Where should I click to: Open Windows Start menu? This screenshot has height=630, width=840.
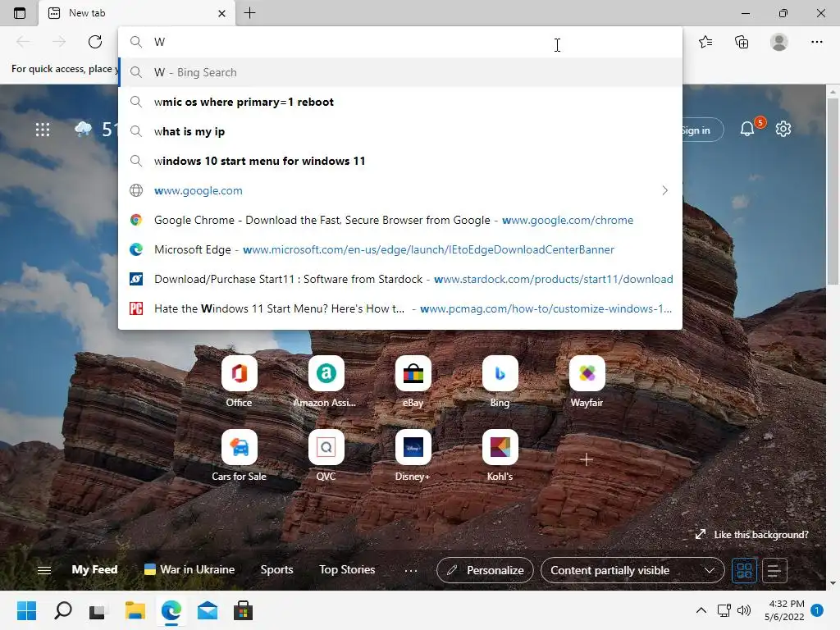(27, 610)
